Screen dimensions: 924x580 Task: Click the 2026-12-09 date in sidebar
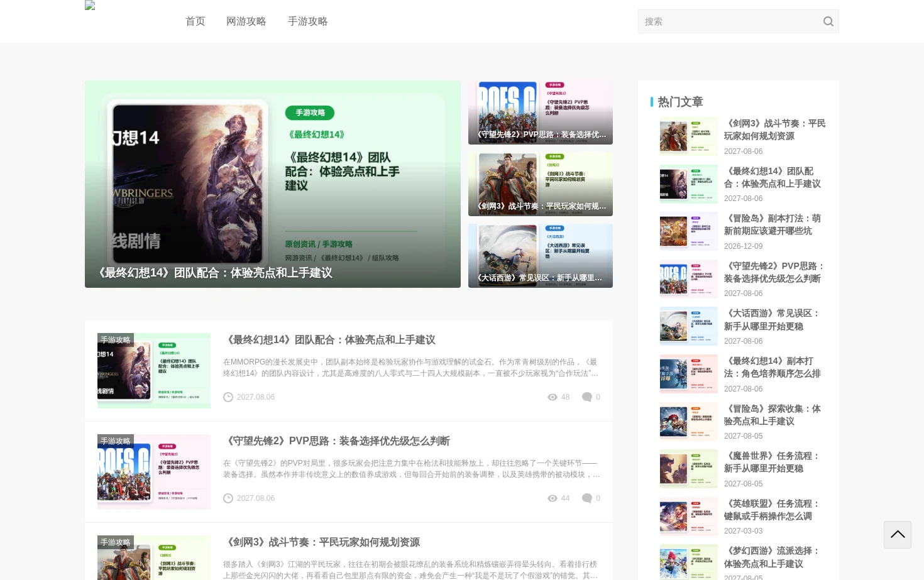click(743, 246)
